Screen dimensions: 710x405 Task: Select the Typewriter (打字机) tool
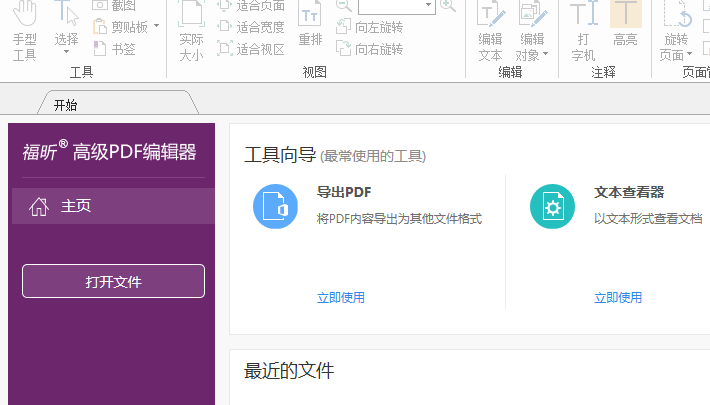point(583,31)
